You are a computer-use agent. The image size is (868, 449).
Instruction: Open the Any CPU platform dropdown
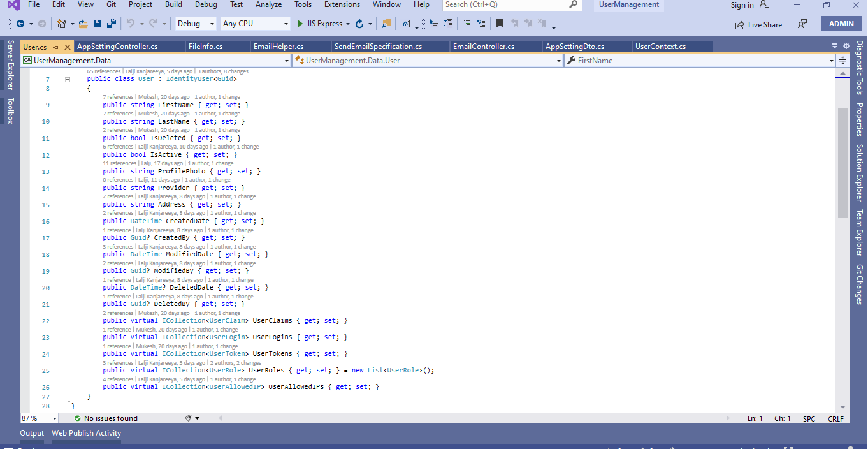coord(256,24)
